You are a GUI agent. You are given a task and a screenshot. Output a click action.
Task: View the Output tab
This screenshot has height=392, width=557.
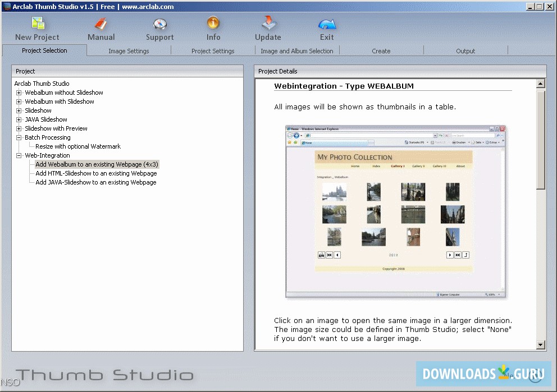(x=465, y=50)
